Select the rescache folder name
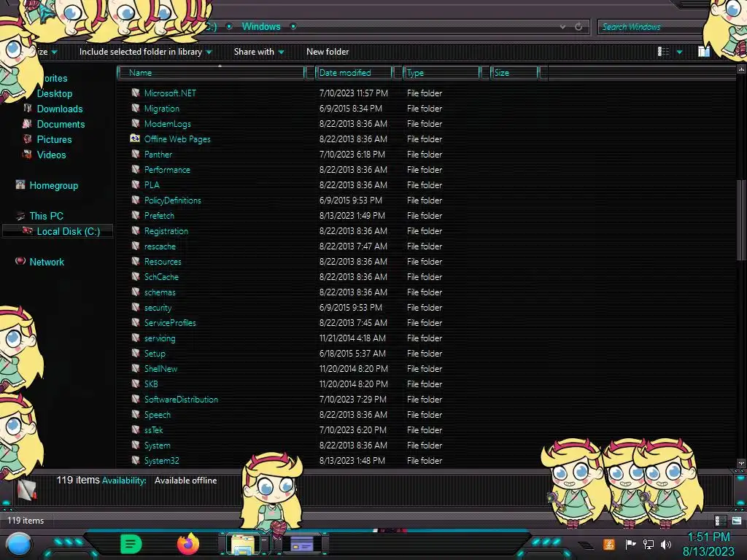Viewport: 747px width, 560px height. [x=160, y=246]
